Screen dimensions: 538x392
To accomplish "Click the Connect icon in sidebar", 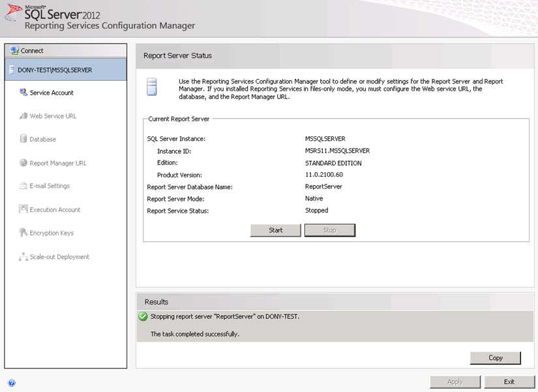I will point(14,50).
